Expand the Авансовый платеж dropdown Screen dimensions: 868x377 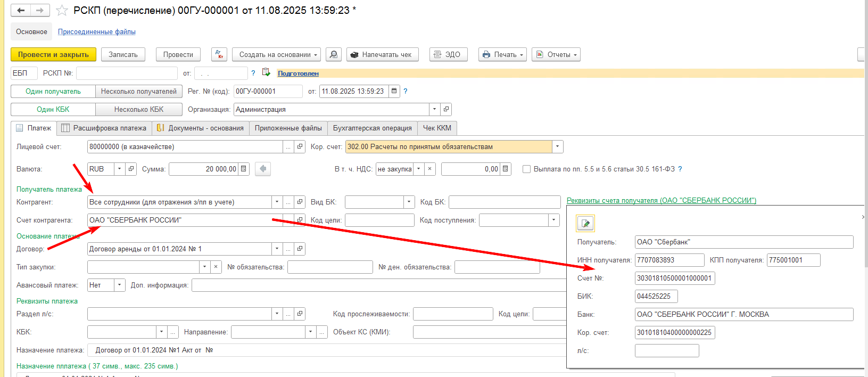pos(120,285)
